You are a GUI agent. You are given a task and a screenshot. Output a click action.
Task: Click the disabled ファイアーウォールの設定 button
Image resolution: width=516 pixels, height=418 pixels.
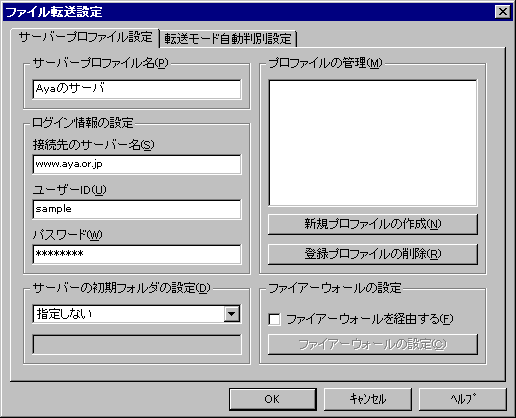coord(373,344)
